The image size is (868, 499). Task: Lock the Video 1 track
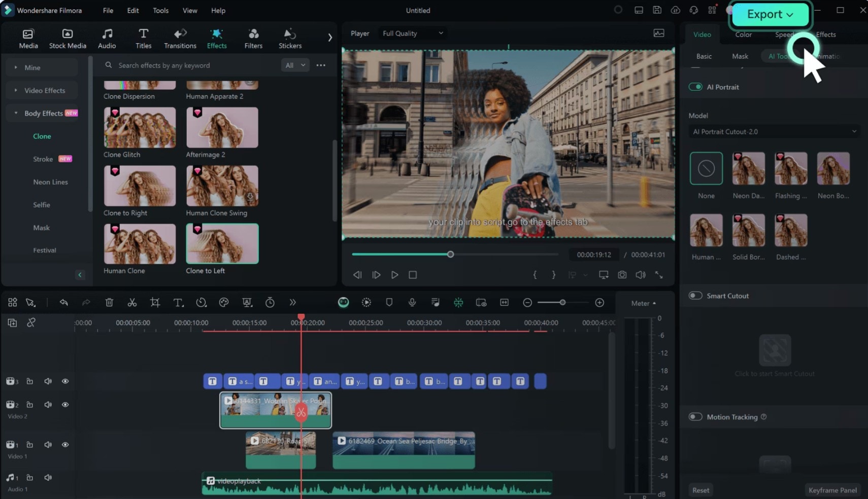tap(30, 445)
